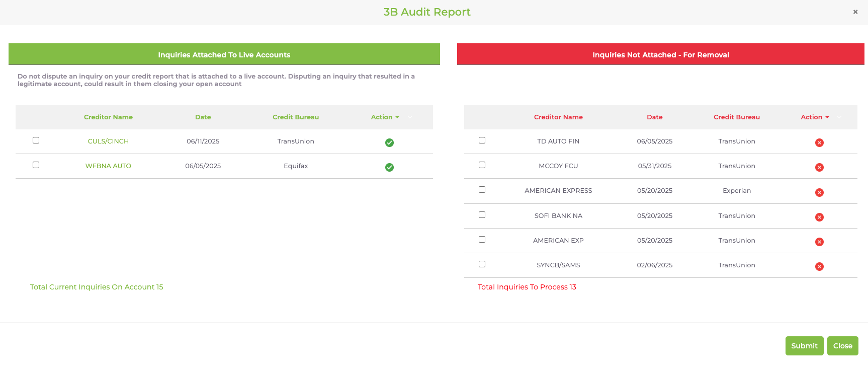Open green Action dropdown in live accounts table
868x368 pixels.
(x=385, y=117)
